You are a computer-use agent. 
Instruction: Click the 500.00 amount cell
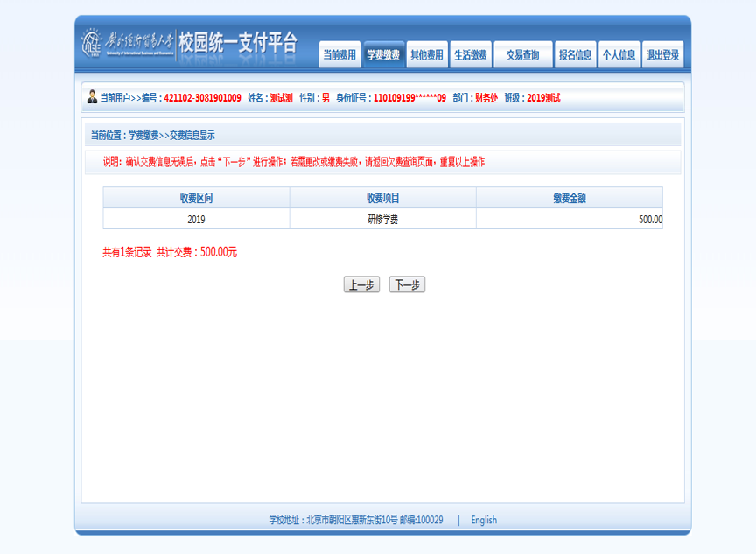coord(570,220)
